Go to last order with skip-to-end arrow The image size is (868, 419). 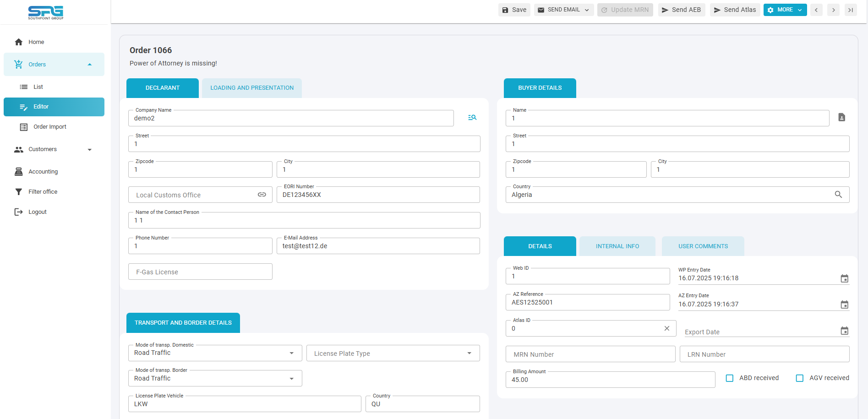[x=851, y=10]
